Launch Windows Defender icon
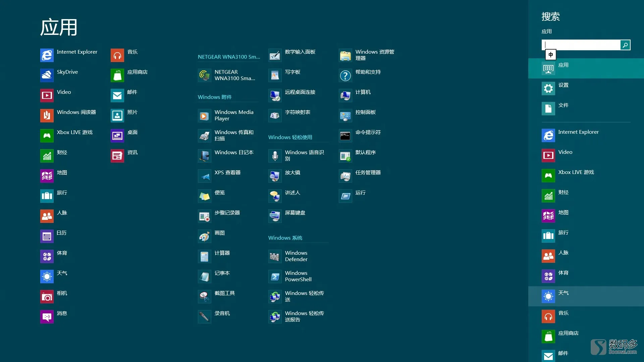644x362 pixels. [x=275, y=256]
